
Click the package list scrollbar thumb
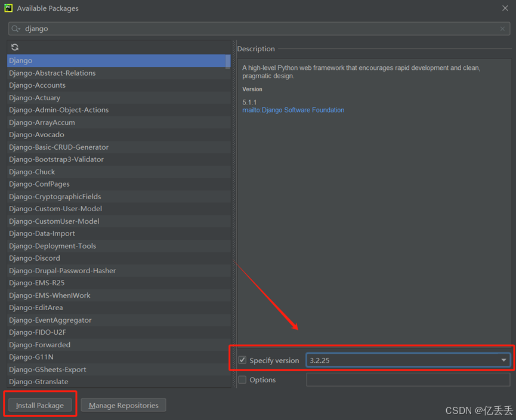(x=228, y=62)
